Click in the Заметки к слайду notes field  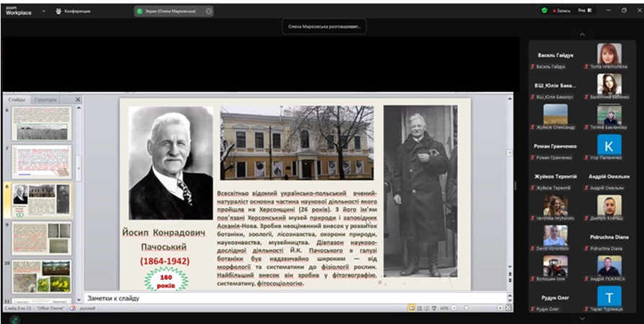[x=295, y=298]
